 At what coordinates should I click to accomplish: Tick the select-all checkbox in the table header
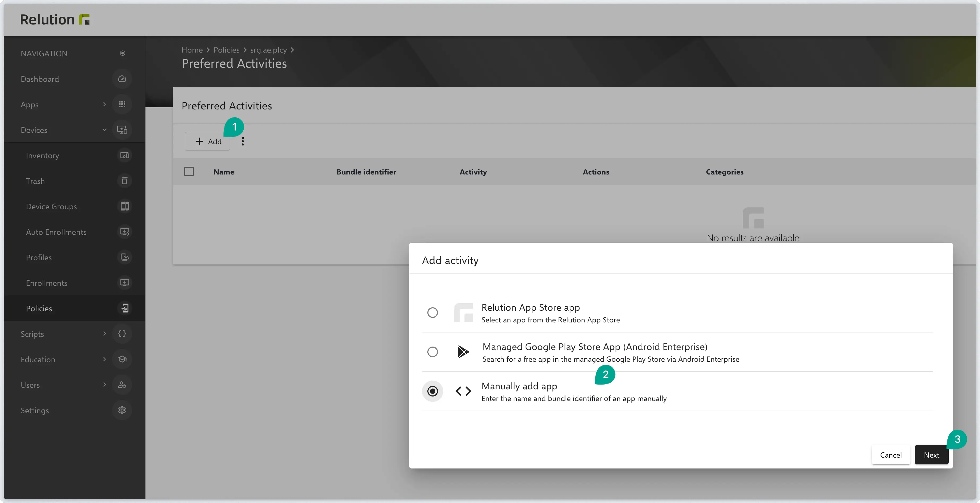tap(189, 172)
